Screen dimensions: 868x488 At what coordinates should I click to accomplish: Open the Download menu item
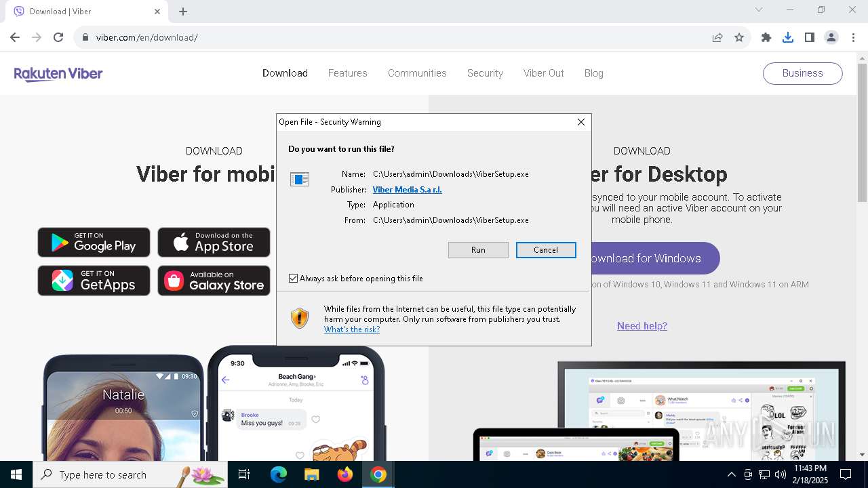pos(285,73)
